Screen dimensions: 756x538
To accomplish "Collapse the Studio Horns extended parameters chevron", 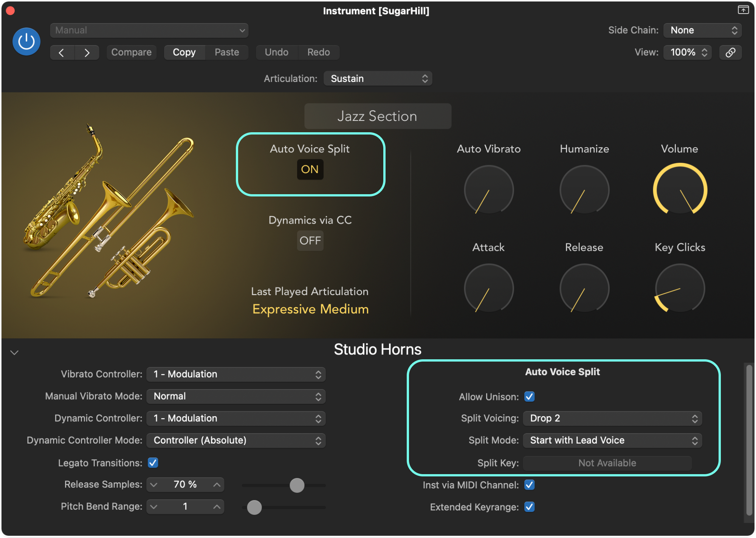I will pyautogui.click(x=14, y=352).
